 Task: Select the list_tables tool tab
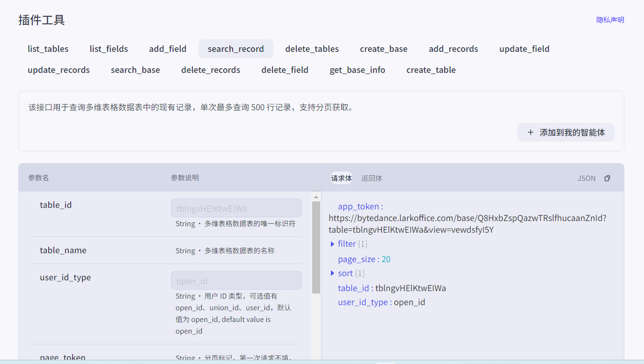point(48,49)
